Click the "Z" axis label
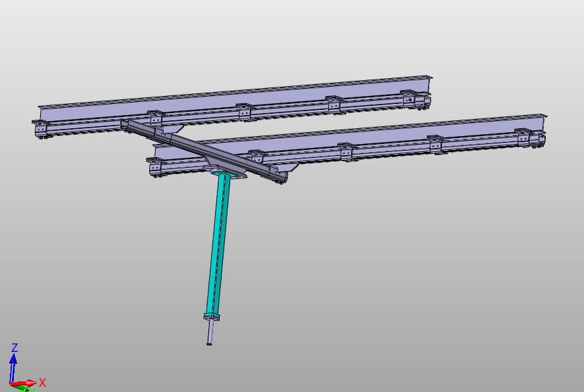 pyautogui.click(x=14, y=348)
